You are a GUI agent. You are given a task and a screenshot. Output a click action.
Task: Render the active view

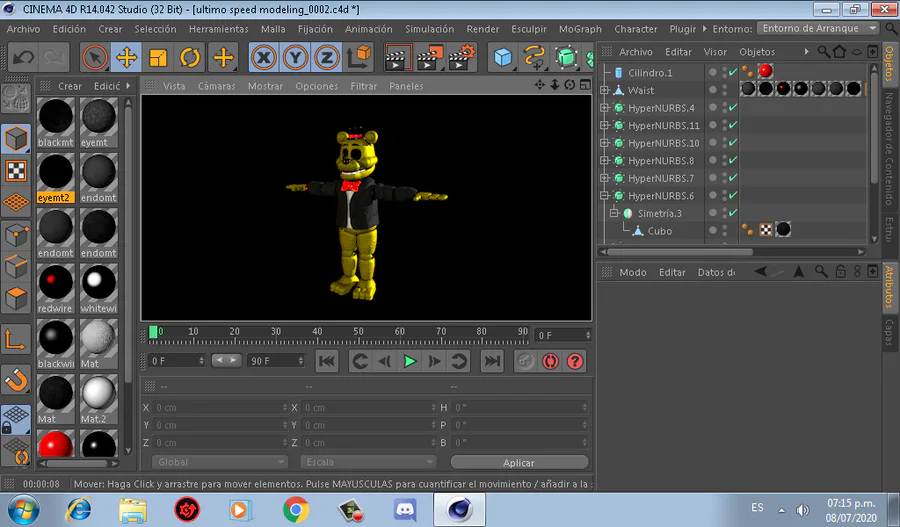397,57
